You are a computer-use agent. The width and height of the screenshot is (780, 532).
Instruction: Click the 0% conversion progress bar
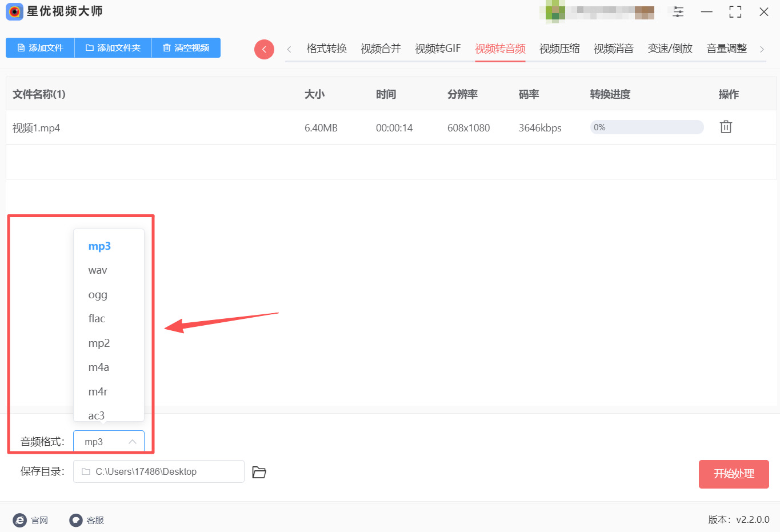[647, 127]
